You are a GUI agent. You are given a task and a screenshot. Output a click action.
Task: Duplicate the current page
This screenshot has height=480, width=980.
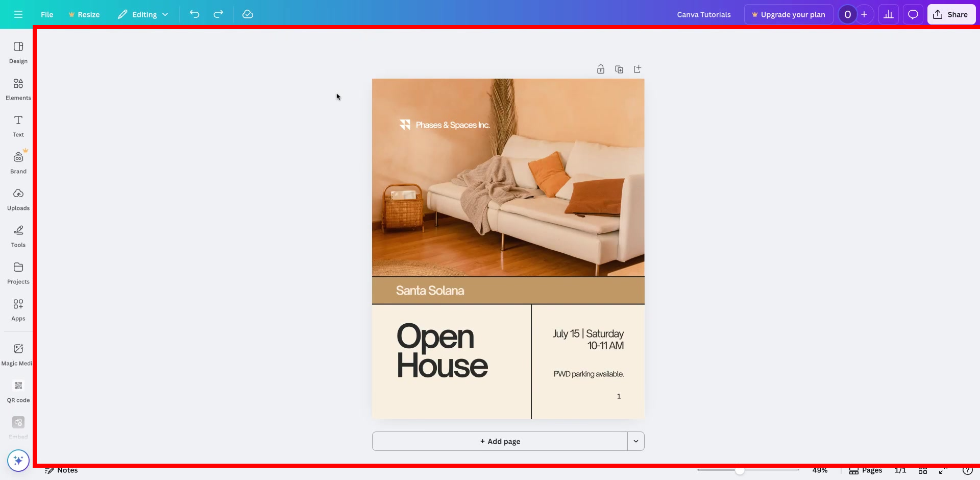[619, 69]
